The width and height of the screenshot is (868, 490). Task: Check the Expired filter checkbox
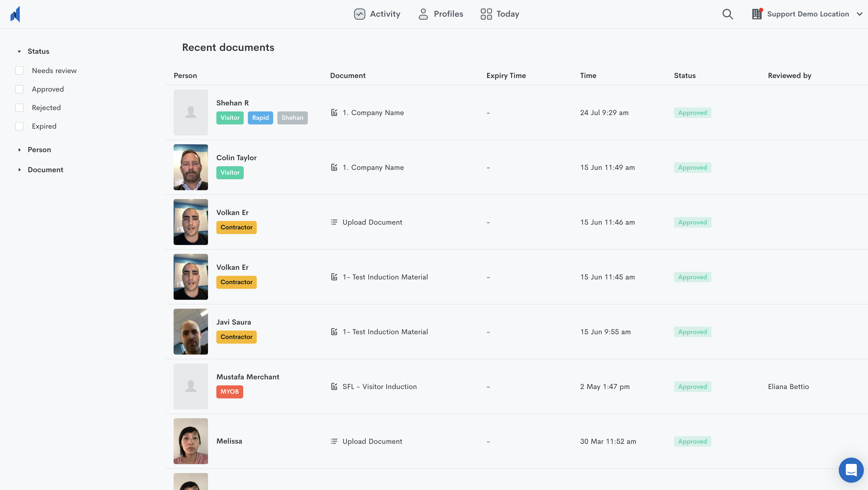[x=19, y=126]
